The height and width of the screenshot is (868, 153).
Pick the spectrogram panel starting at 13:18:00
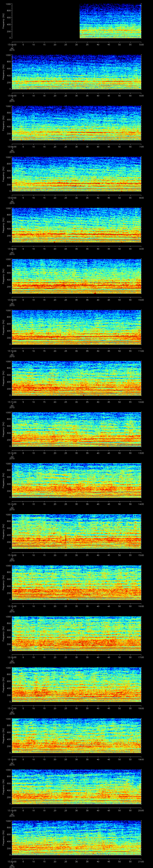click(x=77, y=736)
